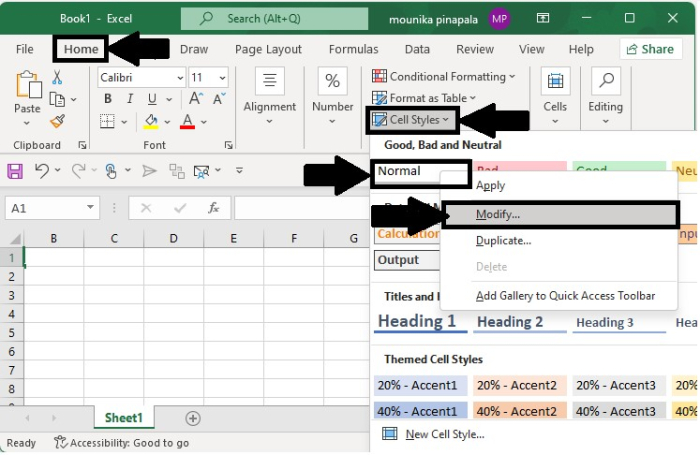Click Increase Font Size icon
Viewport: 700px width, 455px height.
[196, 98]
